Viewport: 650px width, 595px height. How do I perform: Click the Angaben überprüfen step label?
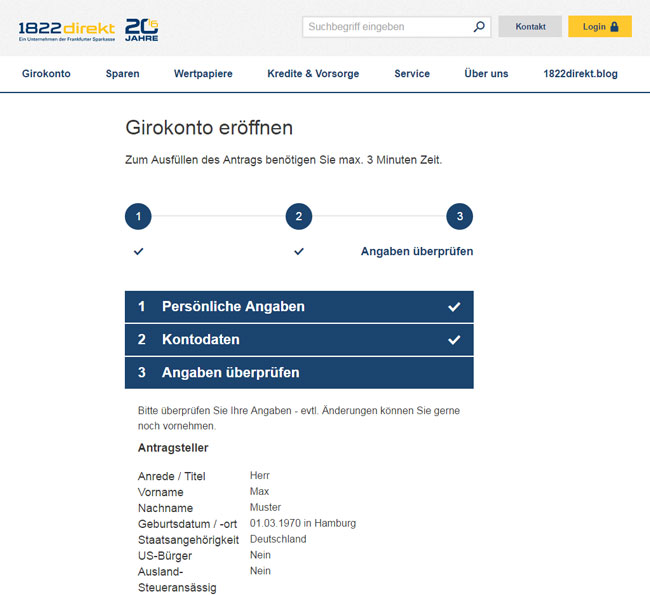[x=417, y=251]
